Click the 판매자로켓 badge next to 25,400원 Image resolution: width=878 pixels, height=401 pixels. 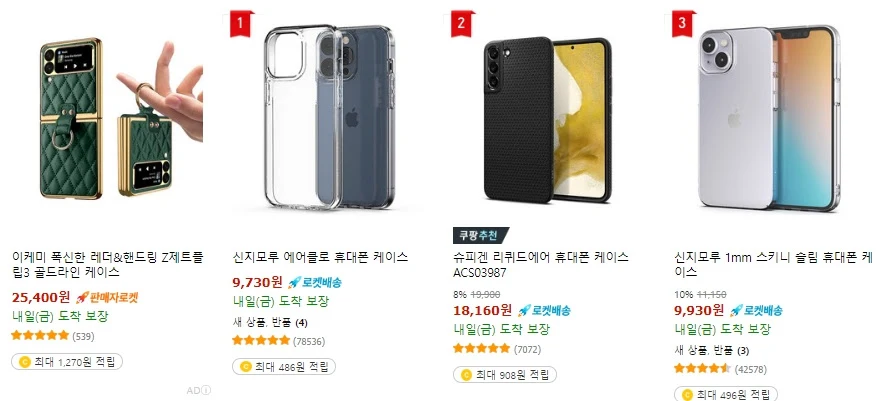106,297
